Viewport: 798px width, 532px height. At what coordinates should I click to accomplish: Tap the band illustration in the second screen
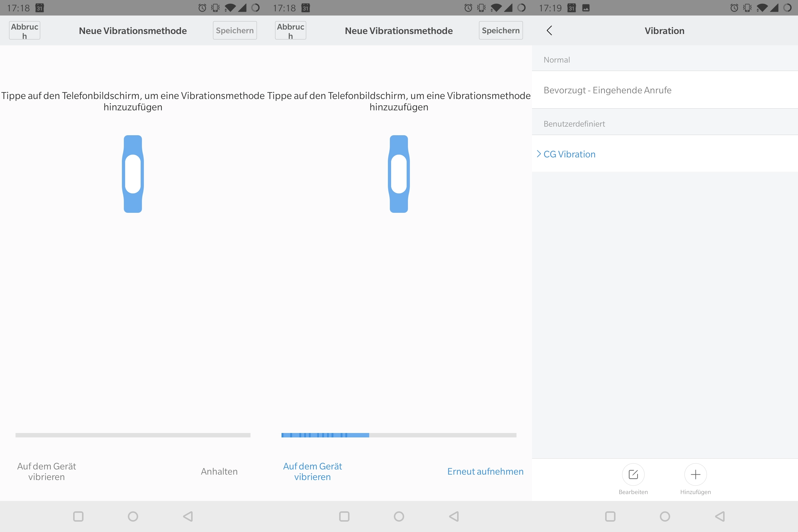[399, 174]
